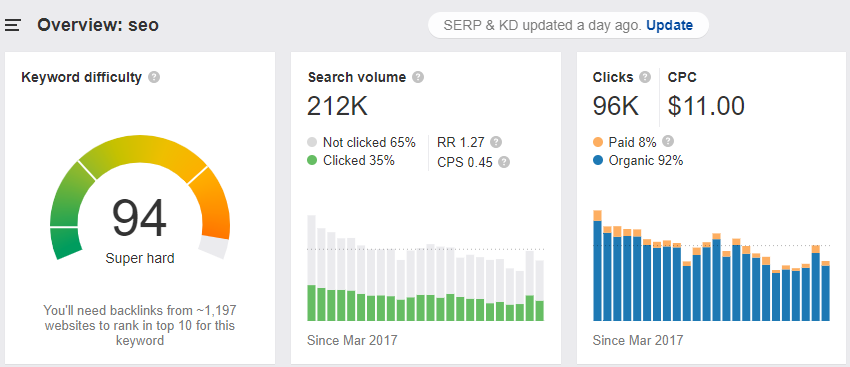
Task: Click the Clicked 35% label
Action: 359,160
